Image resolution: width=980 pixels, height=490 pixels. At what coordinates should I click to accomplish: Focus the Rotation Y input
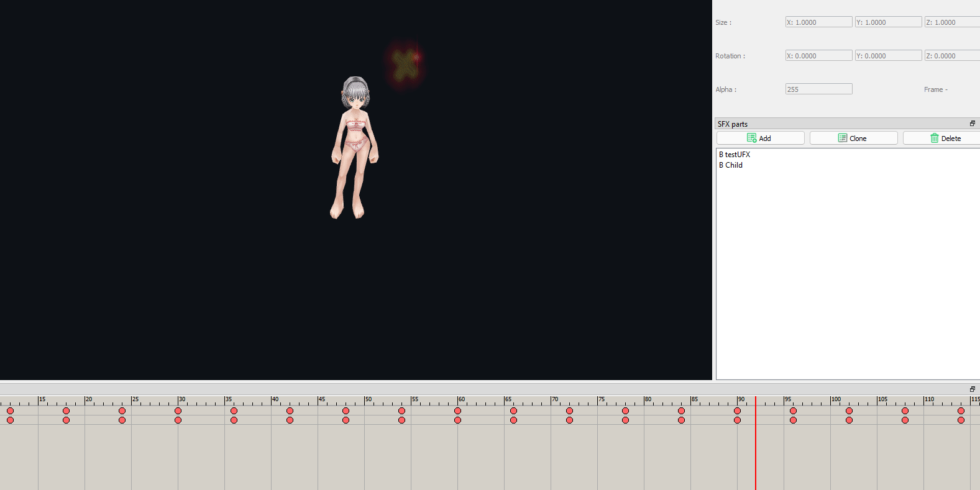click(889, 56)
